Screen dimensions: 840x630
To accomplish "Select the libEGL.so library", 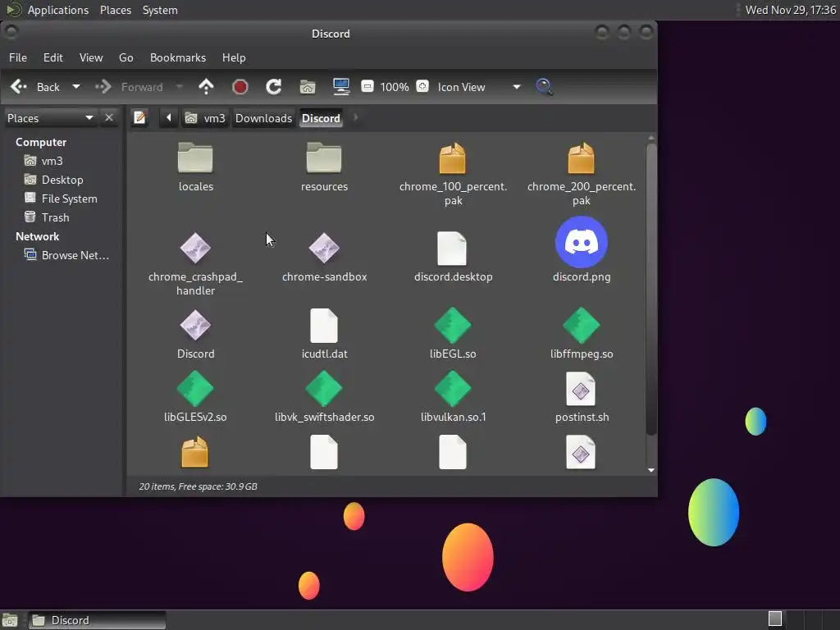I will [453, 334].
